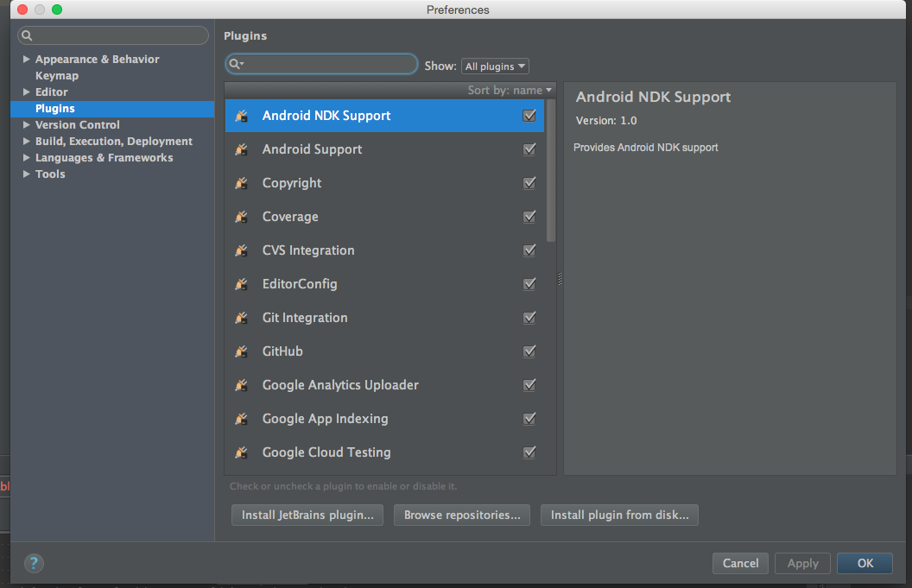Screen dimensions: 912x588
Task: Select Keymap in the settings sidebar
Action: click(57, 76)
